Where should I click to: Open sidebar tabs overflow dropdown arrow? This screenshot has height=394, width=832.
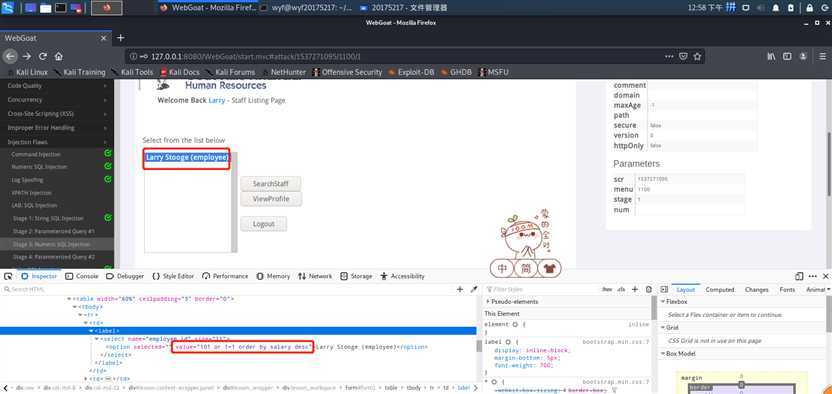828,290
